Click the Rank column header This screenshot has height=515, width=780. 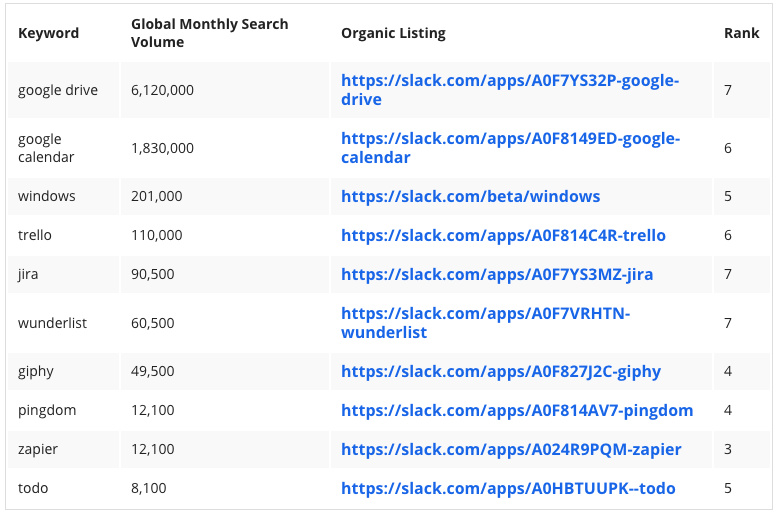point(741,33)
